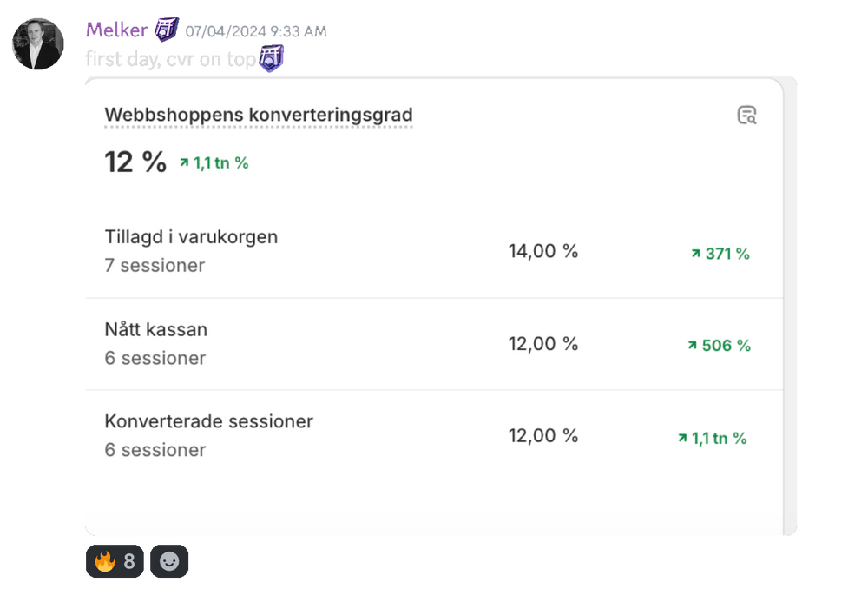Select the Nått kassan row
Image resolution: width=868 pixels, height=602 pixels.
[156, 329]
